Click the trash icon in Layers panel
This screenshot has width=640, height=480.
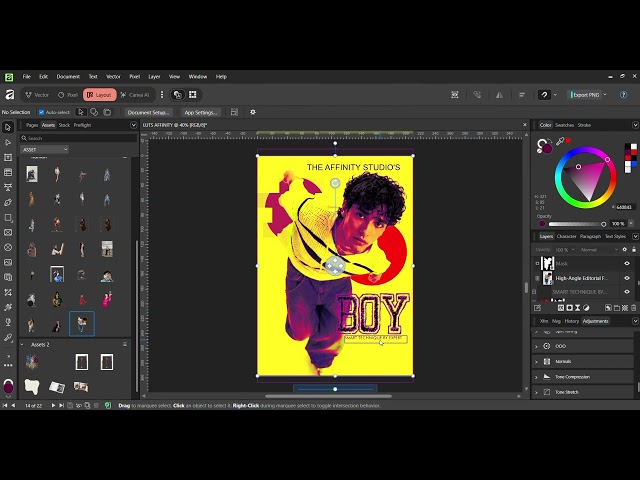point(633,308)
